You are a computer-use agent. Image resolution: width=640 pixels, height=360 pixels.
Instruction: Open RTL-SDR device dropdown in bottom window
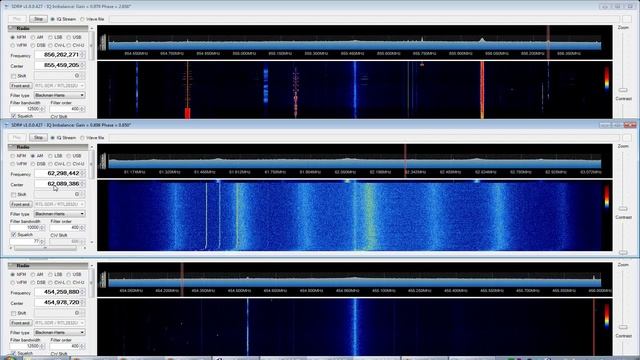[60, 323]
